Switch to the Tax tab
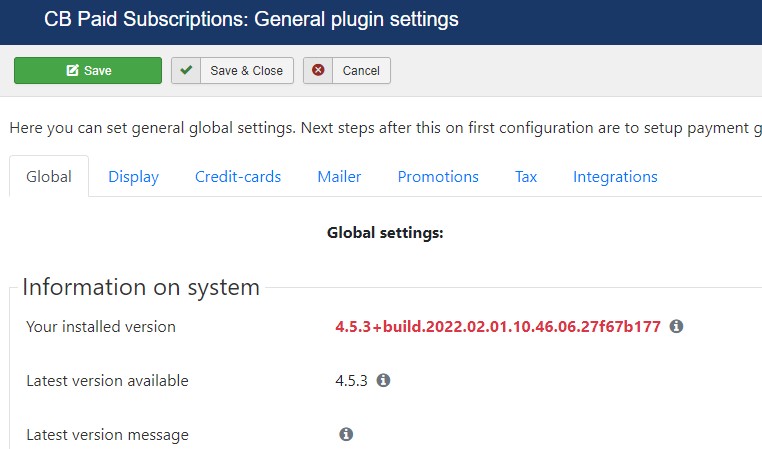The height and width of the screenshot is (449, 762). click(x=526, y=177)
